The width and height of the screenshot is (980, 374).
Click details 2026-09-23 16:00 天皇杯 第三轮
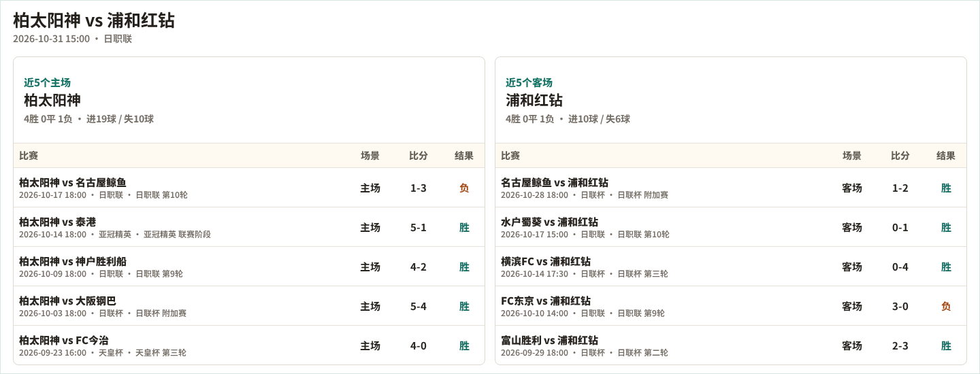tap(103, 353)
